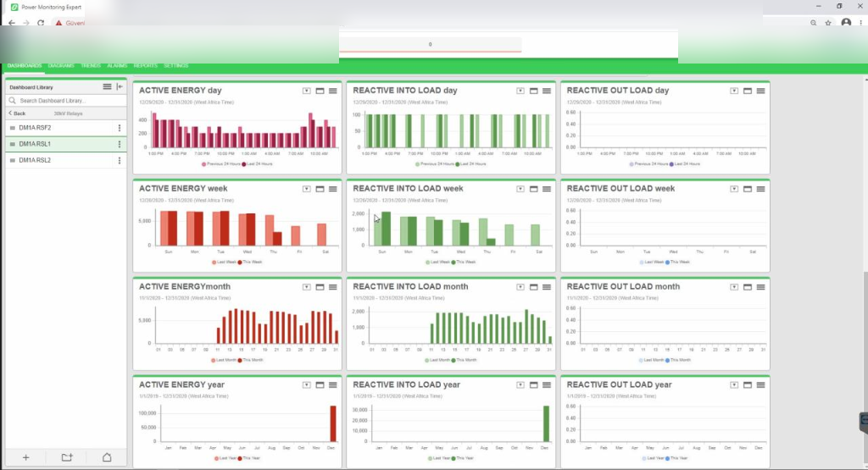The width and height of the screenshot is (868, 470).
Task: Open ACTIVE ENERGY week gadget menu
Action: tap(332, 189)
